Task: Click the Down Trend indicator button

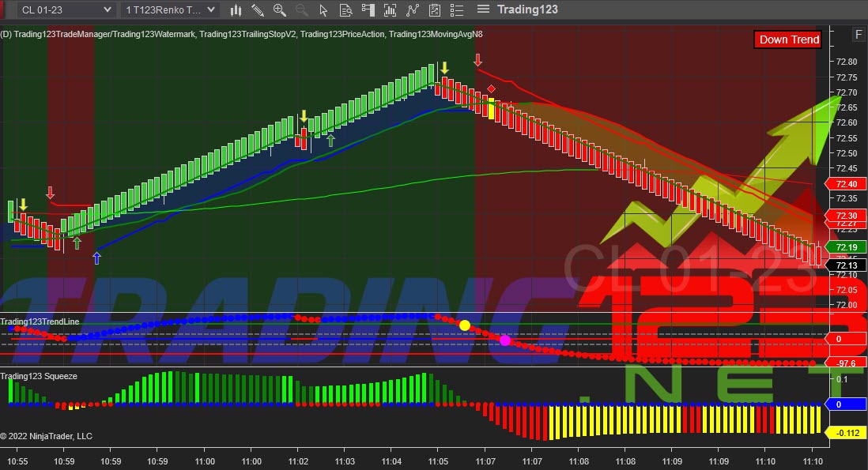Action: [x=789, y=39]
